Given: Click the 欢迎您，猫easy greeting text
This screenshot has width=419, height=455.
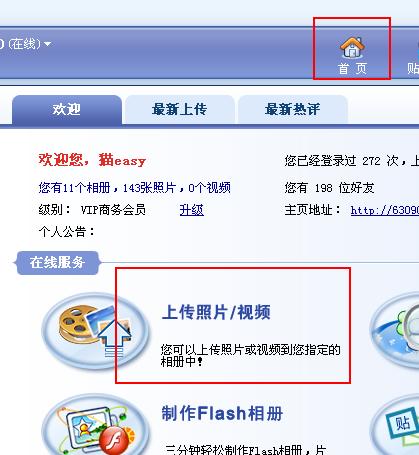Looking at the screenshot, I should coord(92,160).
